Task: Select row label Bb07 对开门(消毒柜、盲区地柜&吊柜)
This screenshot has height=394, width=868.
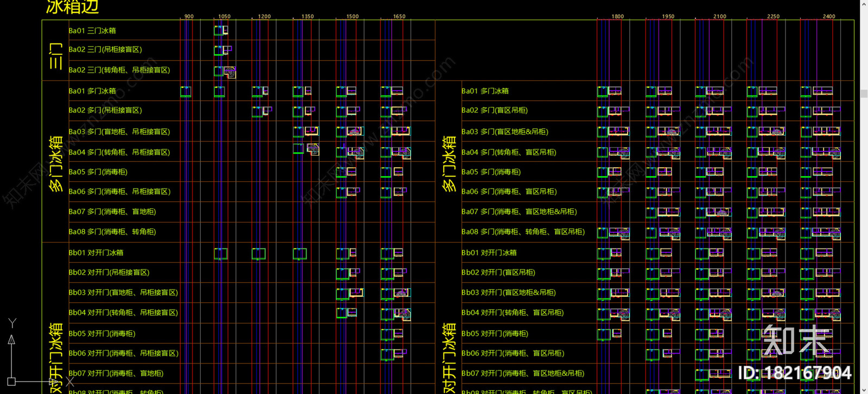Action: coord(523,373)
